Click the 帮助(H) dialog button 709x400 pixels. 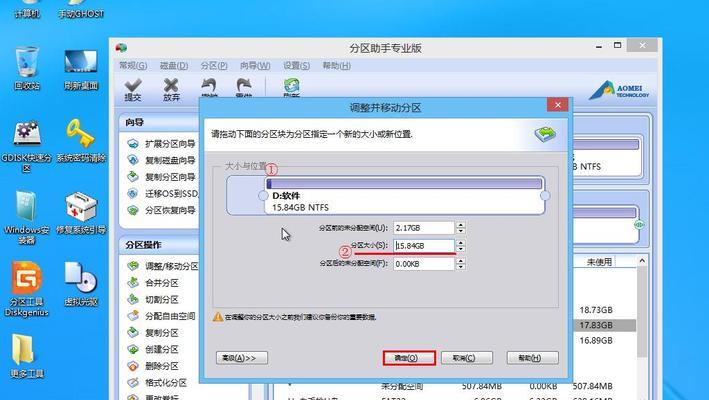pos(532,358)
